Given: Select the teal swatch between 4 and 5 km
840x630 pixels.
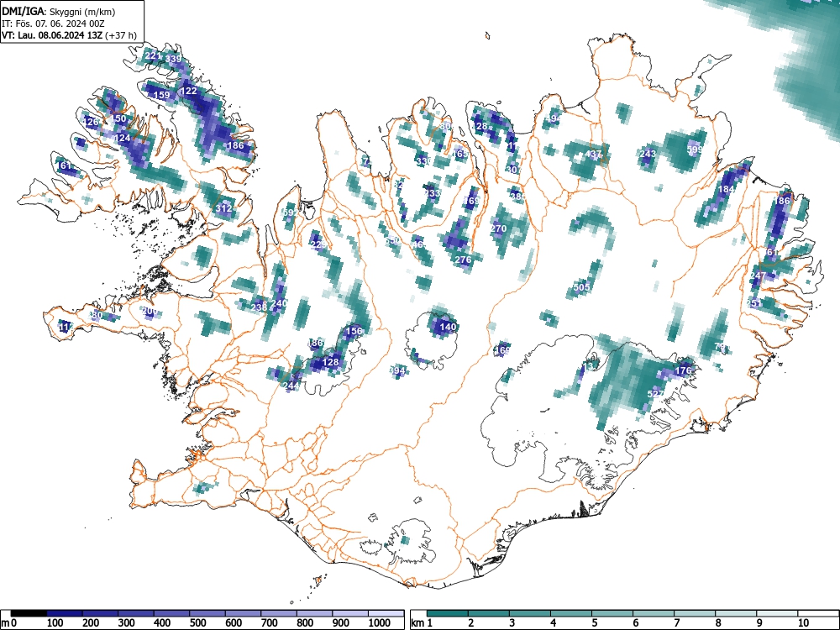Looking at the screenshot, I should coord(571,613).
